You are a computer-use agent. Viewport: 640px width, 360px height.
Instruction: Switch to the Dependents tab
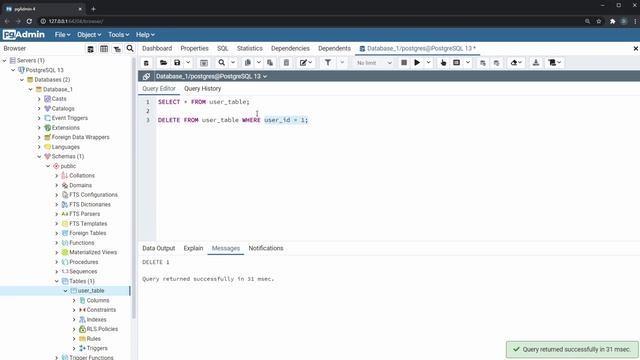[x=334, y=48]
